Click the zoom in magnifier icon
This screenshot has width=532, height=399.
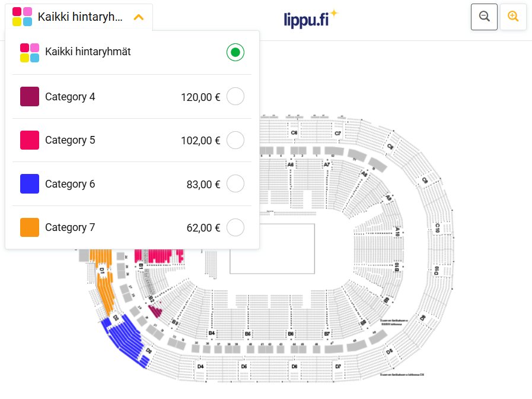click(x=513, y=17)
